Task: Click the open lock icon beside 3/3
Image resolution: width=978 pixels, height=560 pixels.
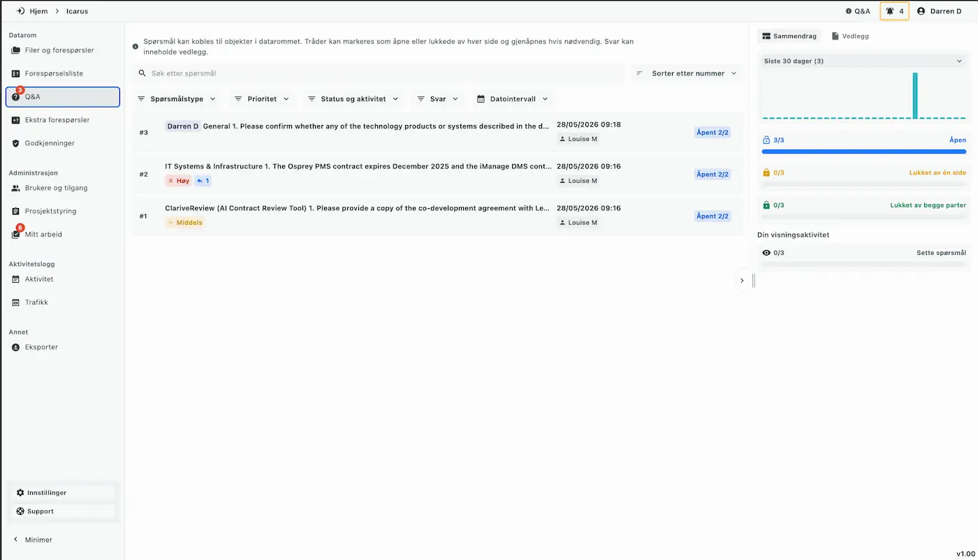Action: 766,140
